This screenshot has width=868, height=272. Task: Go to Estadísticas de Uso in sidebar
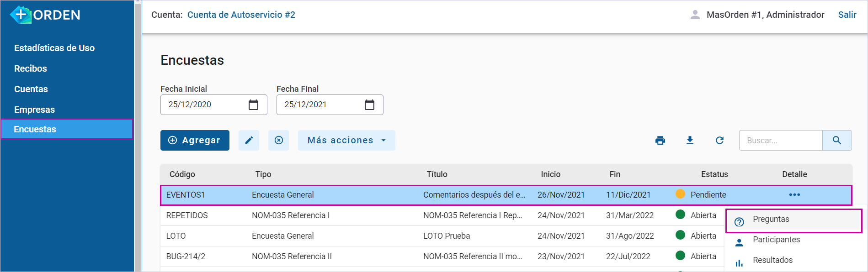coord(54,48)
